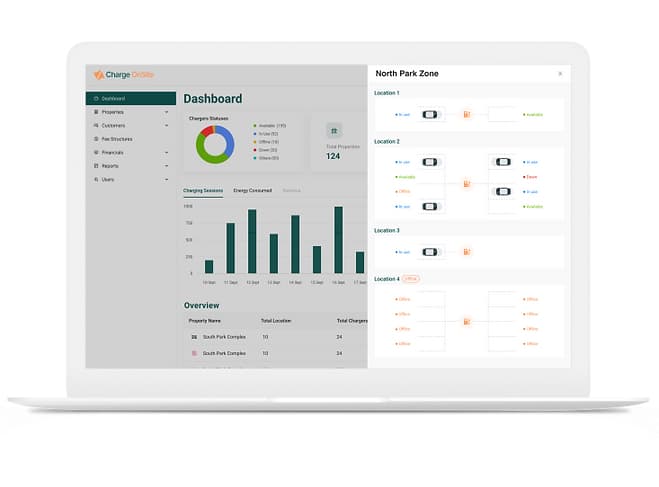Screen dimensions: 659x487
Task: Expand the Properties sidebar menu
Action: tap(167, 112)
